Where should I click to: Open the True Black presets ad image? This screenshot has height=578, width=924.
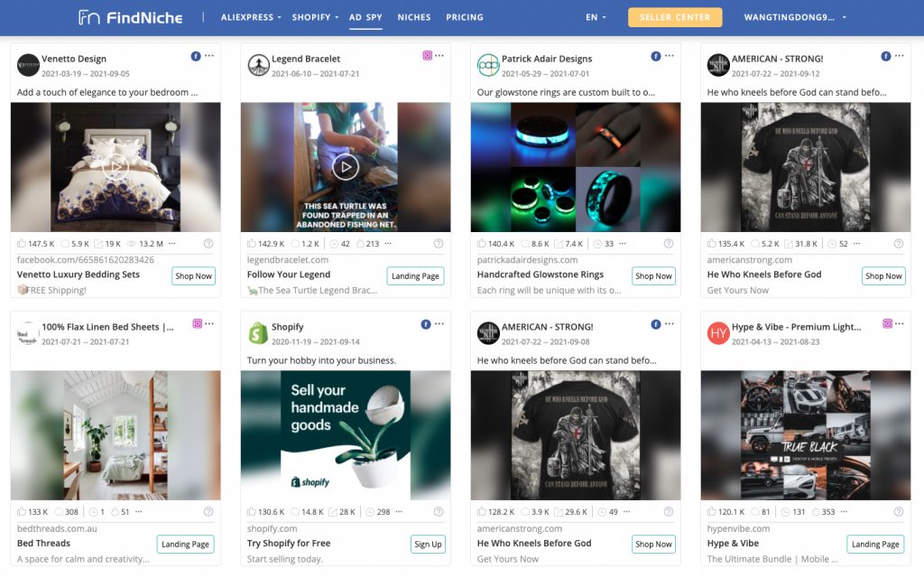click(806, 435)
